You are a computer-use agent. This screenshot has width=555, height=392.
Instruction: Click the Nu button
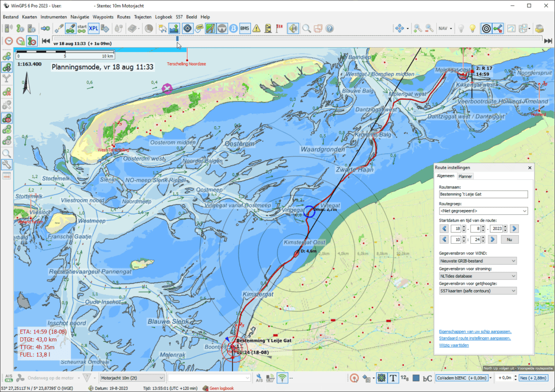click(x=509, y=239)
